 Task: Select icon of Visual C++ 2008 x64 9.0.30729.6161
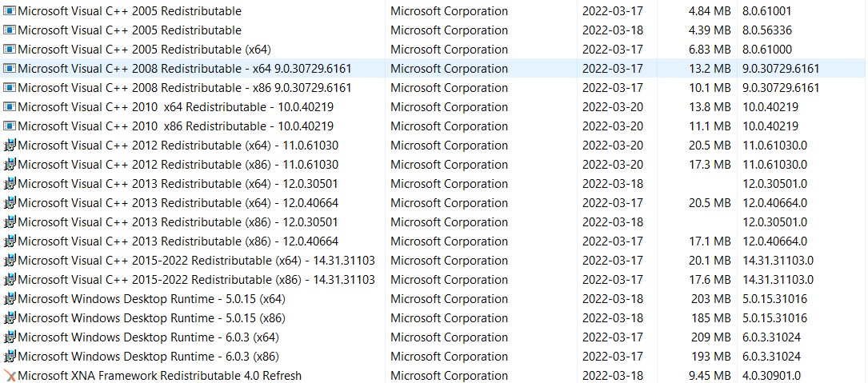pyautogui.click(x=10, y=69)
